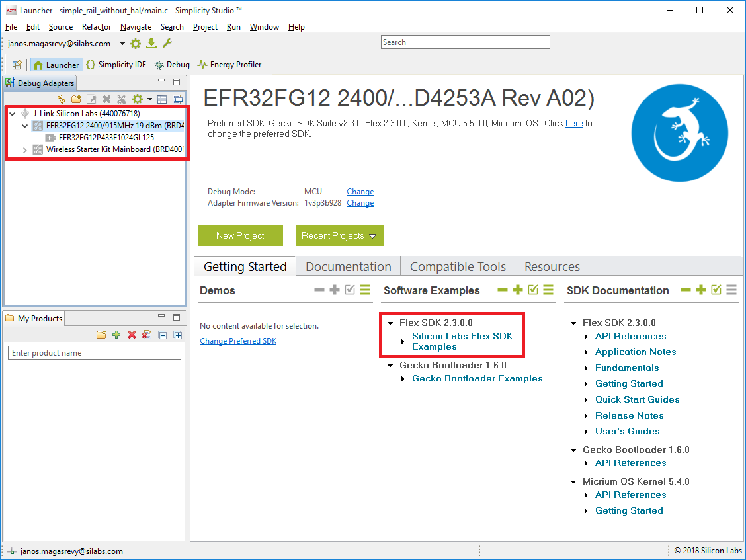Switch to the Documentation tab
The image size is (746, 560).
[349, 266]
